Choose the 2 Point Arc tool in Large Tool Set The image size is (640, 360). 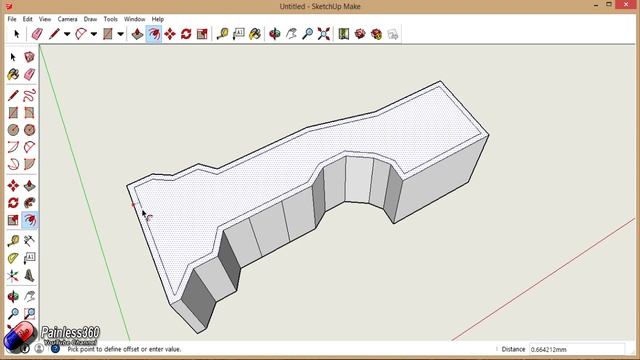(29, 147)
